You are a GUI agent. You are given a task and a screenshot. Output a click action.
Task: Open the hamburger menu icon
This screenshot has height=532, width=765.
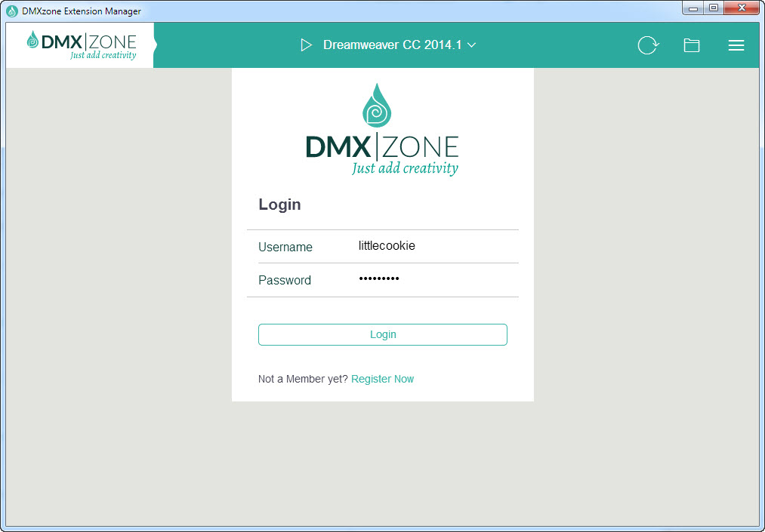coord(736,45)
